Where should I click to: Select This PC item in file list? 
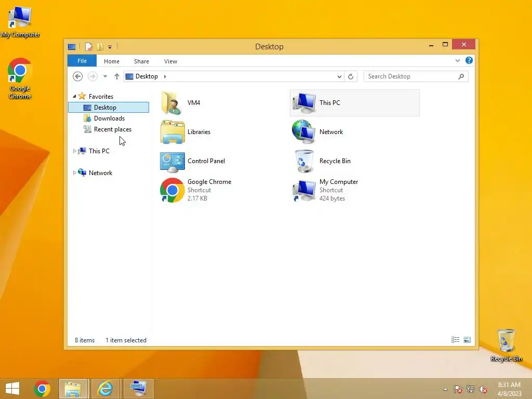[354, 103]
